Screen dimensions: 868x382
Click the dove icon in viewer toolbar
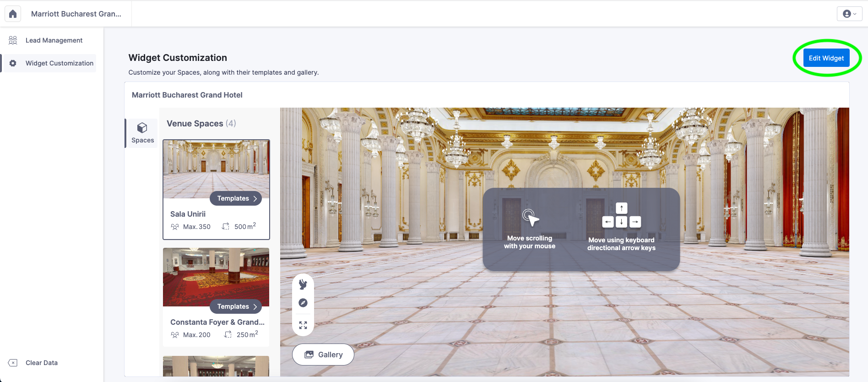[x=303, y=284]
